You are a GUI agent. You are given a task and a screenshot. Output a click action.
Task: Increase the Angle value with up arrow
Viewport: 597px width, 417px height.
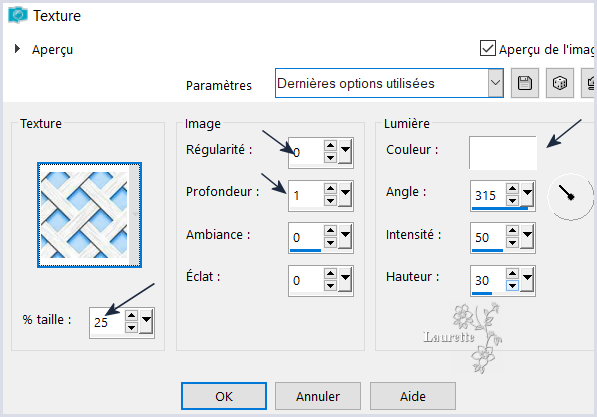pos(512,189)
